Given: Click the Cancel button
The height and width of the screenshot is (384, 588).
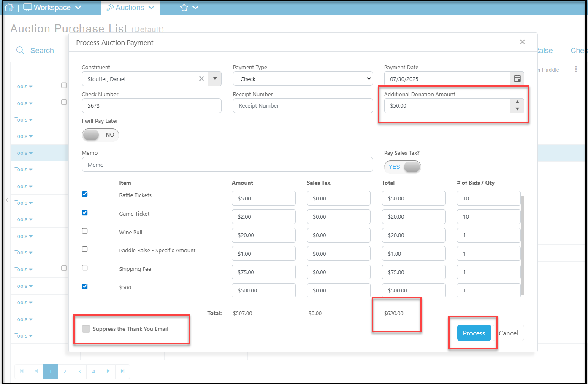Looking at the screenshot, I should click(x=509, y=333).
